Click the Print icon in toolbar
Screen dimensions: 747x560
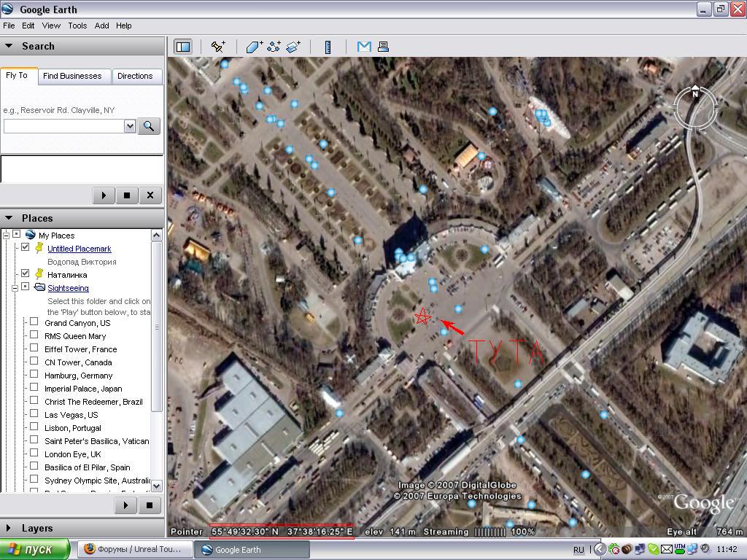(x=383, y=47)
